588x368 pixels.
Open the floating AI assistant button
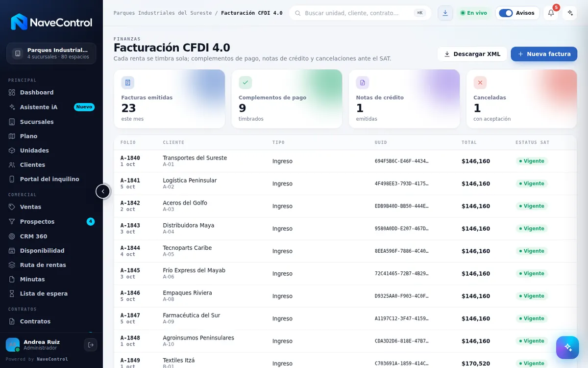(x=567, y=347)
